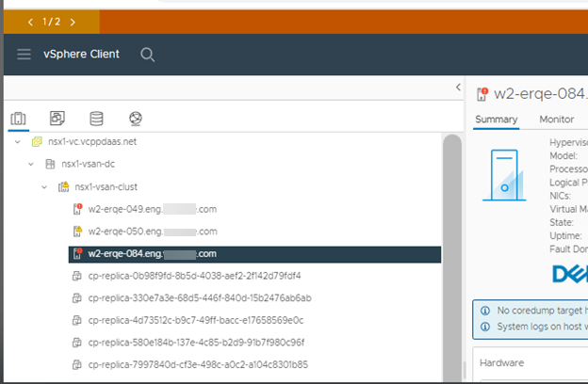Viewport: 588px width, 384px height.
Task: Collapse the nsx1-vsan-clust cluster node
Action: (x=44, y=187)
